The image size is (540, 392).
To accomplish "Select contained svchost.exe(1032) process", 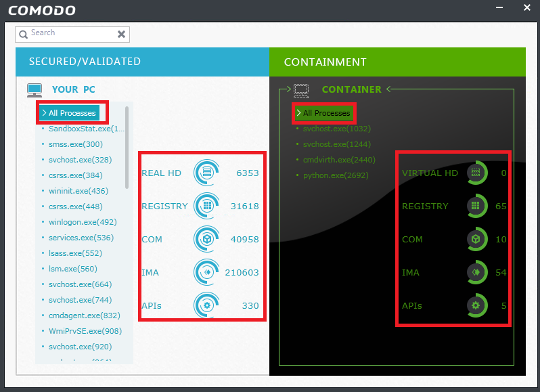I will point(337,129).
